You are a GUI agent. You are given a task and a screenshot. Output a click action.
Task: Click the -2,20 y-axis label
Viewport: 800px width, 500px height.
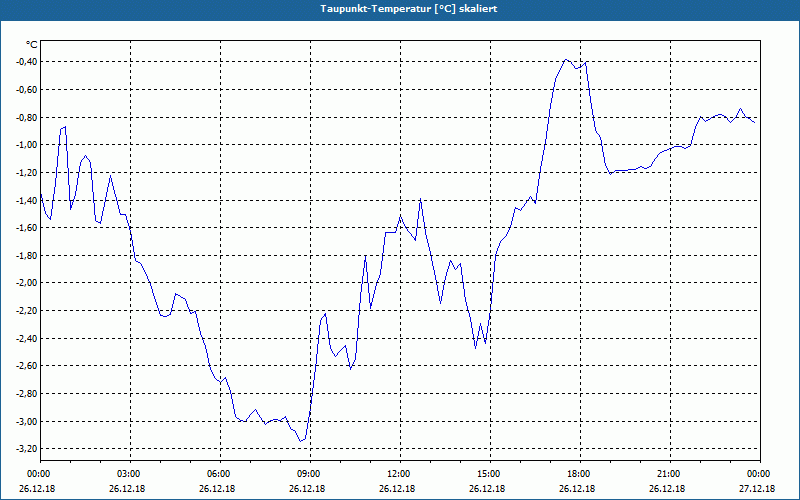(x=28, y=311)
